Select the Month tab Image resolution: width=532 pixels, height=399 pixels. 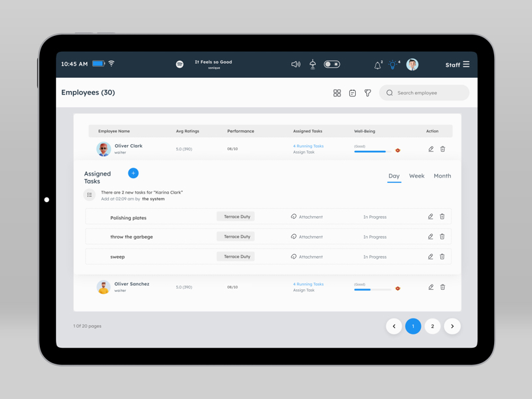coord(442,176)
